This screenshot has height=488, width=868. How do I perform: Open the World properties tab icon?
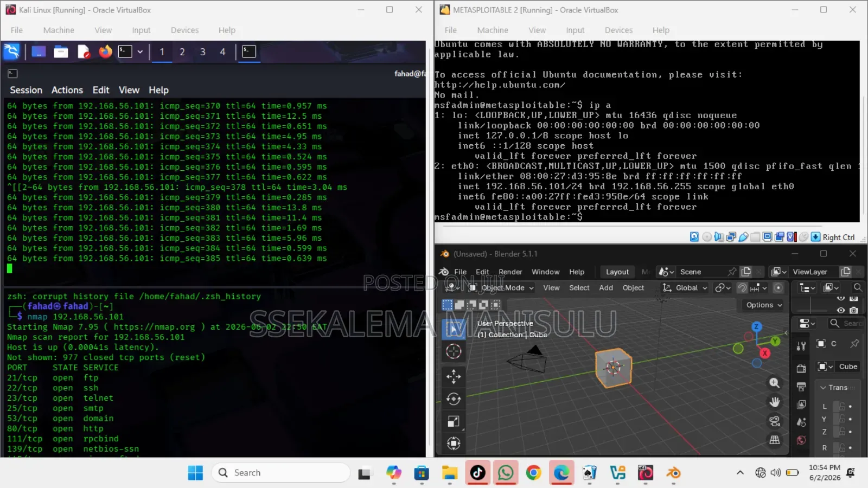click(x=801, y=440)
